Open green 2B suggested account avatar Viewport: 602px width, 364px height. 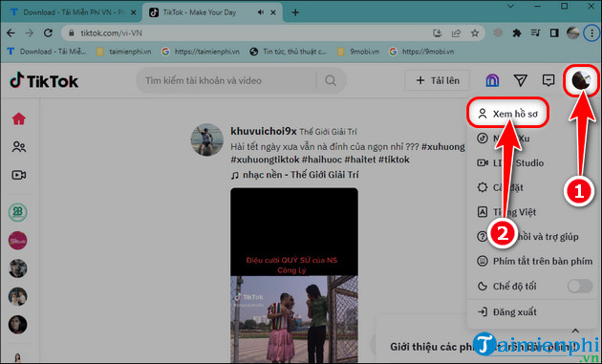[17, 212]
